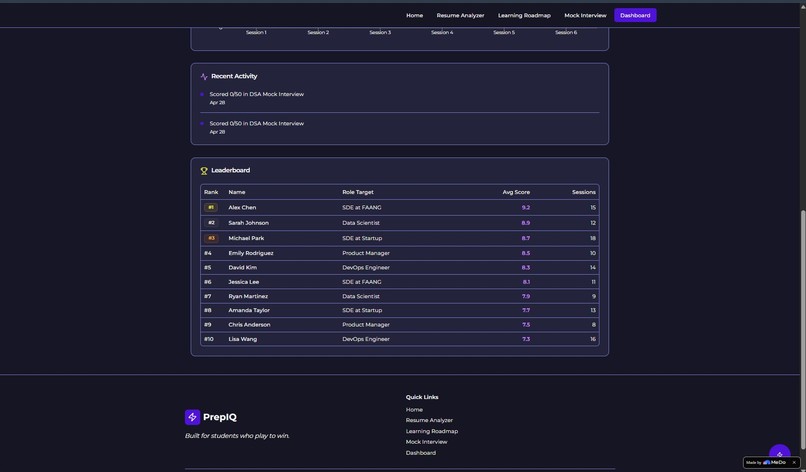
Task: Open the floating purple assistant button
Action: 779,453
